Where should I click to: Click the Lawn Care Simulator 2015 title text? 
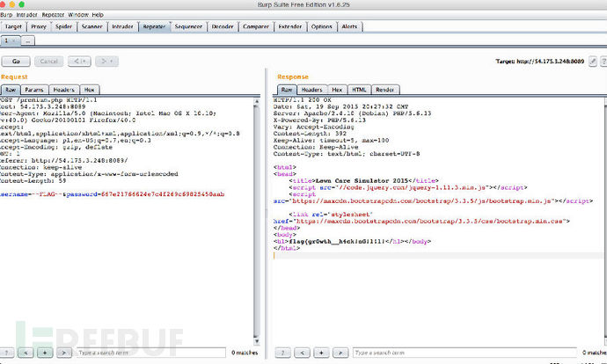pyautogui.click(x=362, y=180)
